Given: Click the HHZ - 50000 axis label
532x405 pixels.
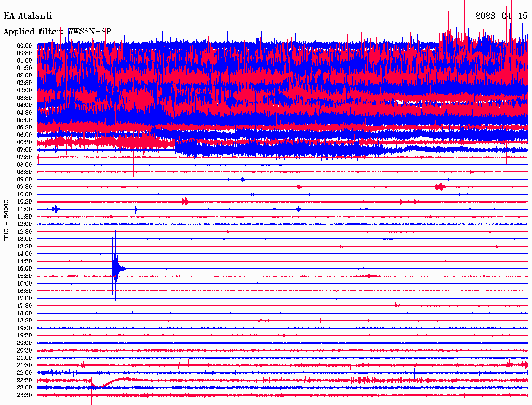Looking at the screenshot, I should [6, 220].
